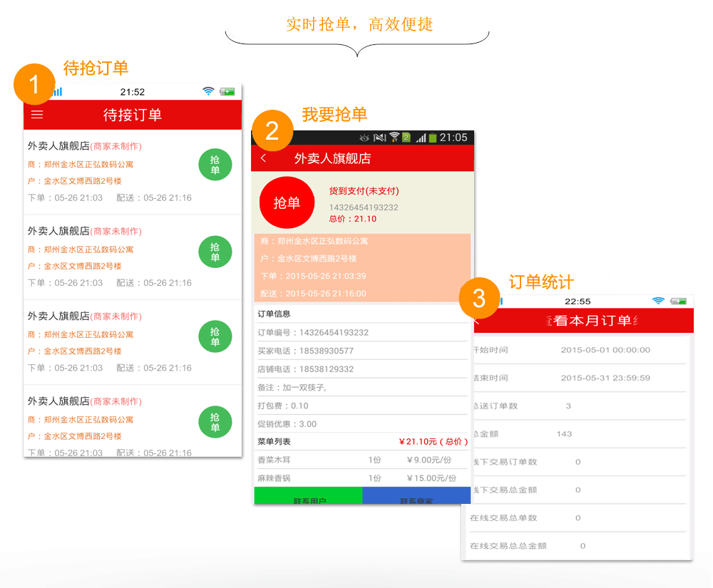Tap 联系商家 blue button
This screenshot has height=588, width=713.
[x=417, y=498]
